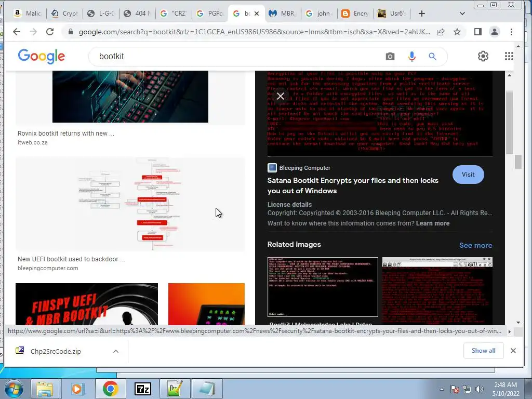Close the downloads bar

click(x=513, y=351)
